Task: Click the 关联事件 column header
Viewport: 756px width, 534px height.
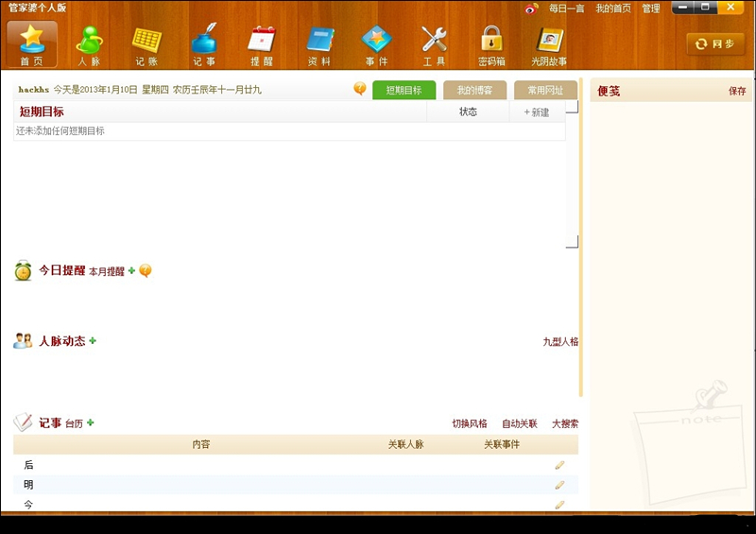Action: [502, 444]
